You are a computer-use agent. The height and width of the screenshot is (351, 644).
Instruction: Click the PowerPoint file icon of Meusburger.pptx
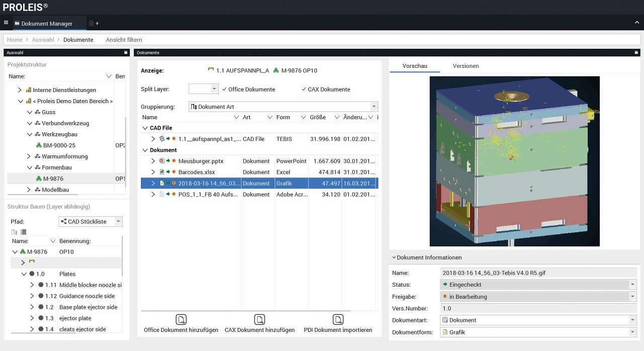(162, 161)
